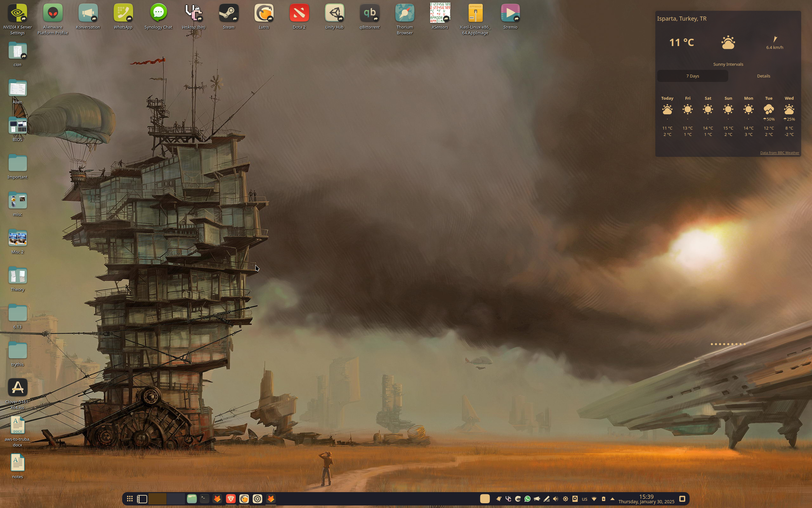Image resolution: width=812 pixels, height=508 pixels.
Task: Select the Alien folder
Action: pyautogui.click(x=17, y=92)
